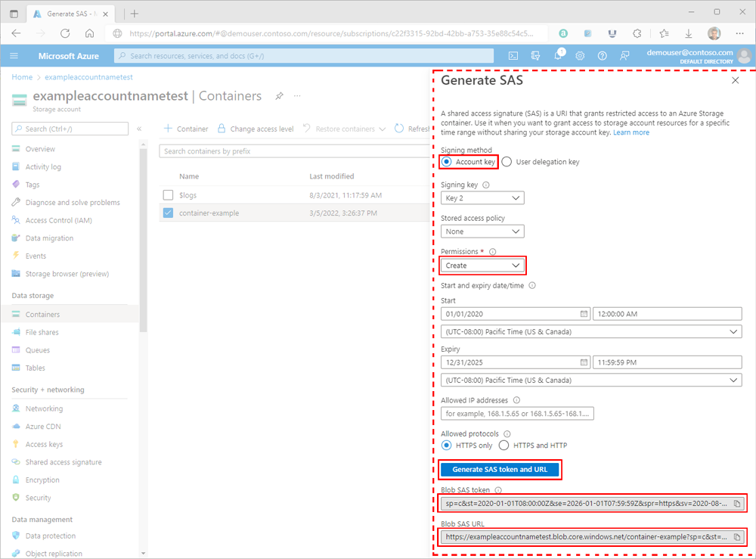Click Generate SAS token and URL button

coord(500,469)
